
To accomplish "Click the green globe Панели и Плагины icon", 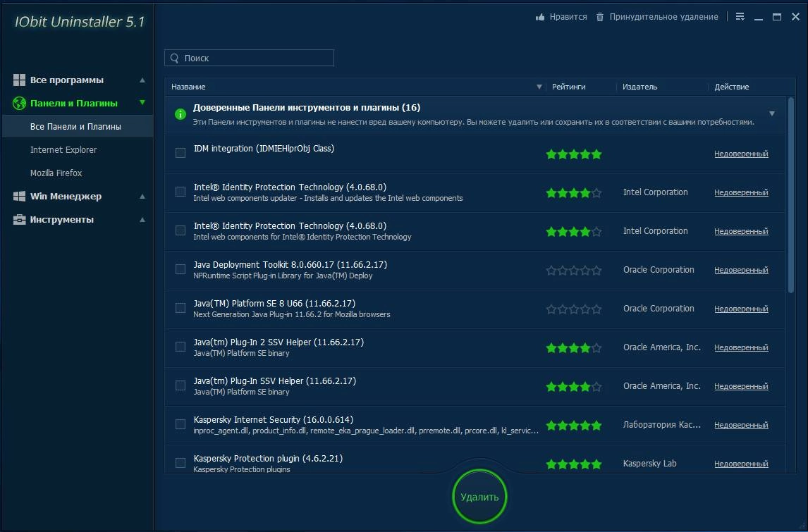I will [19, 103].
